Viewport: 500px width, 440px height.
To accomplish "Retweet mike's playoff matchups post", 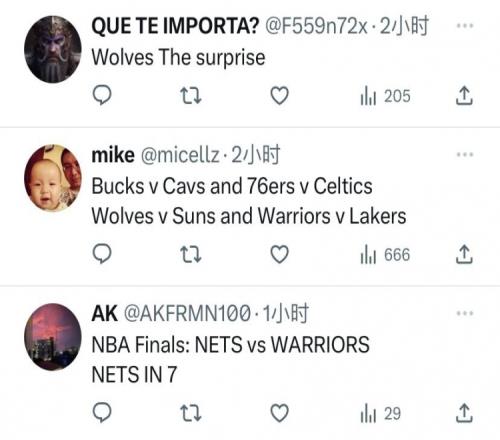I will pyautogui.click(x=191, y=254).
